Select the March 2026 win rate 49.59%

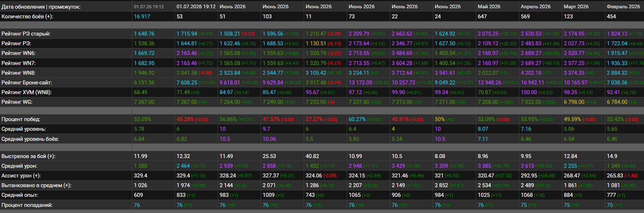point(572,119)
